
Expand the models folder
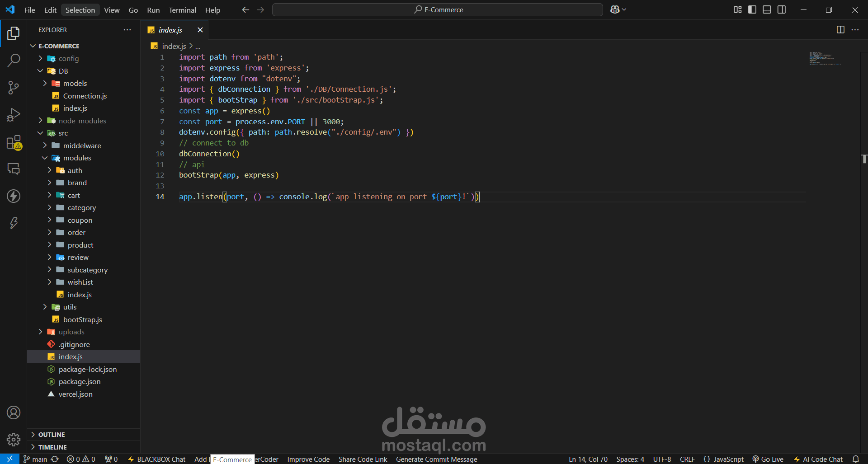coord(84,83)
